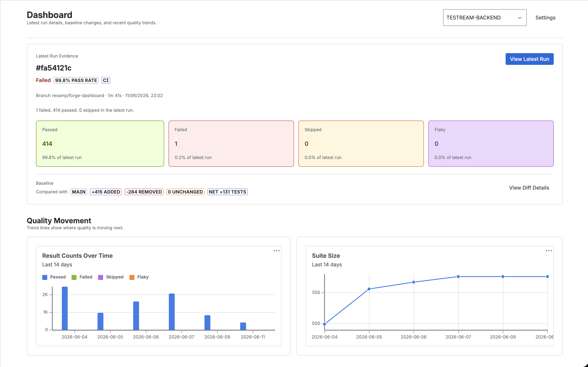Click the 2026-06-04 bar in Result Counts

[x=65, y=308]
